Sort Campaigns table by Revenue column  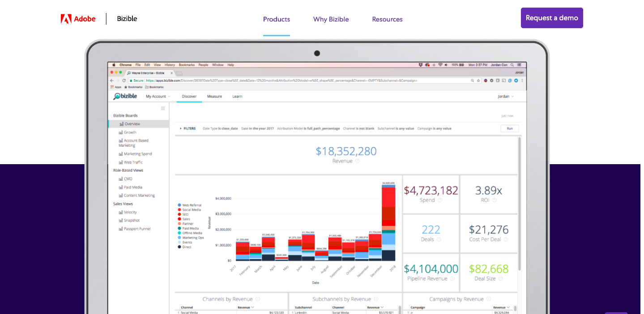click(x=501, y=307)
